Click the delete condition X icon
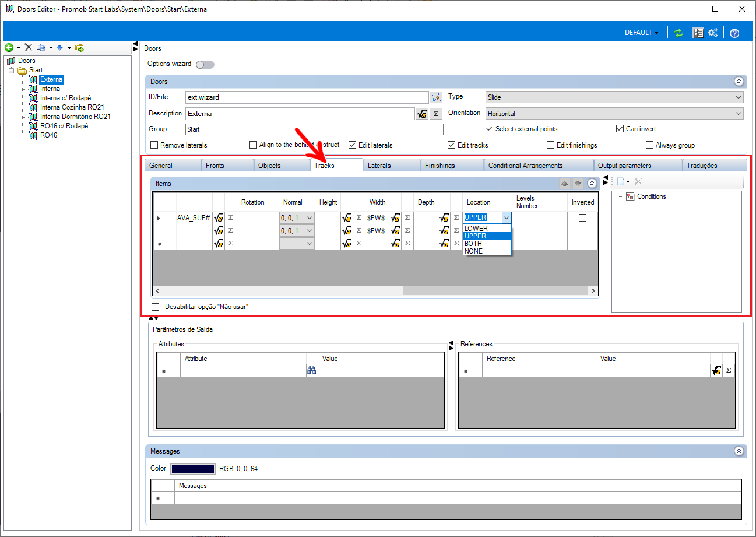The image size is (756, 537). [638, 182]
